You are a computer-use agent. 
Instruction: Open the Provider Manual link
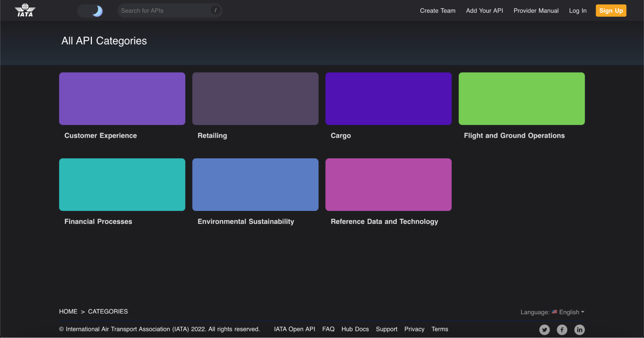[536, 11]
